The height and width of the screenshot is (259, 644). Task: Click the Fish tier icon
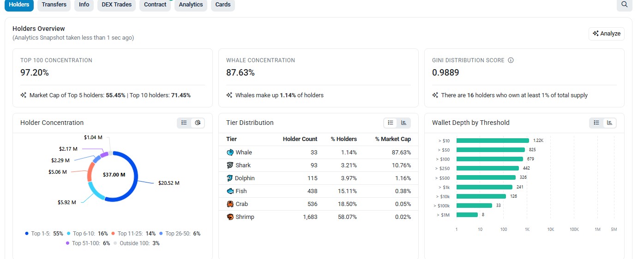click(230, 191)
